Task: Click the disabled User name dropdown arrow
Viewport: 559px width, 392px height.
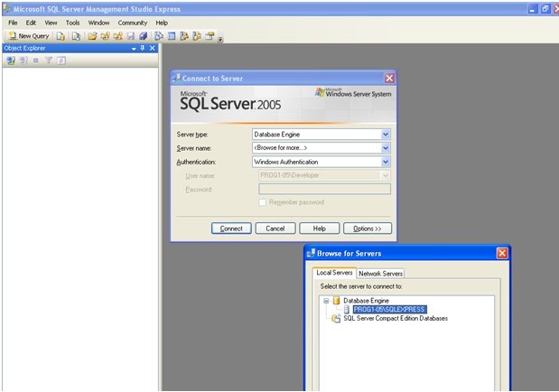Action: (x=386, y=175)
